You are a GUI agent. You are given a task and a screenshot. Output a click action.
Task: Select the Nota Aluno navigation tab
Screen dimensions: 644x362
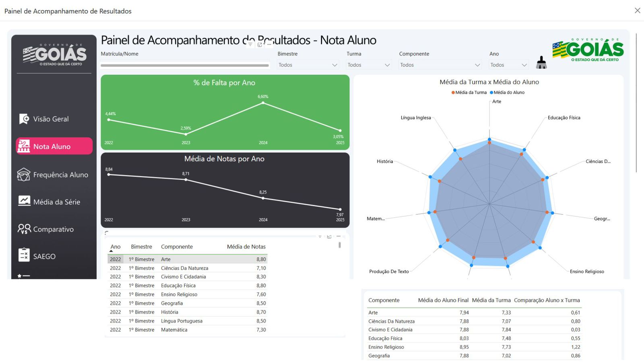point(54,146)
